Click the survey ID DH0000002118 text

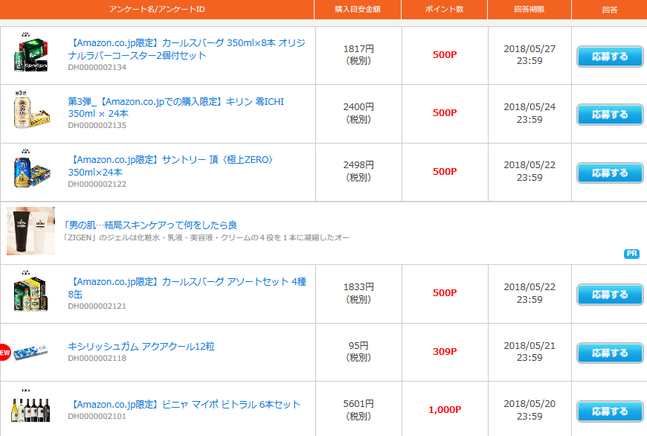(97, 358)
